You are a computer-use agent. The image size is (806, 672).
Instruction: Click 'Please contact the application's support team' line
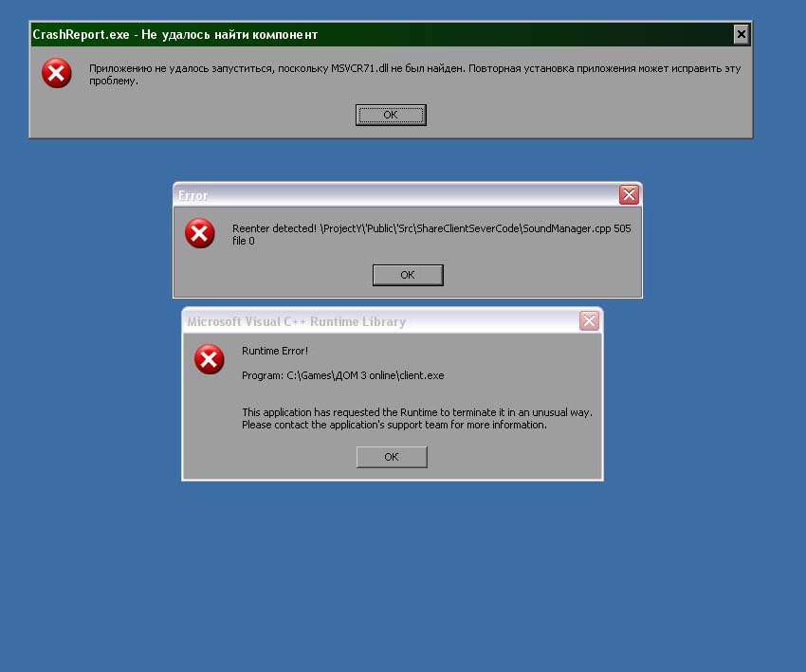click(x=394, y=425)
